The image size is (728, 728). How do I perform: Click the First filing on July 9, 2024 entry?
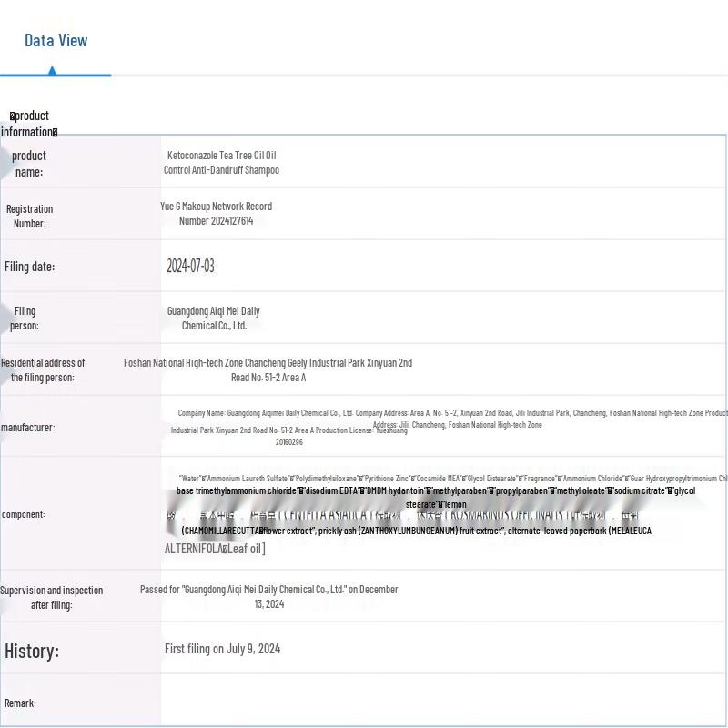tap(222, 649)
